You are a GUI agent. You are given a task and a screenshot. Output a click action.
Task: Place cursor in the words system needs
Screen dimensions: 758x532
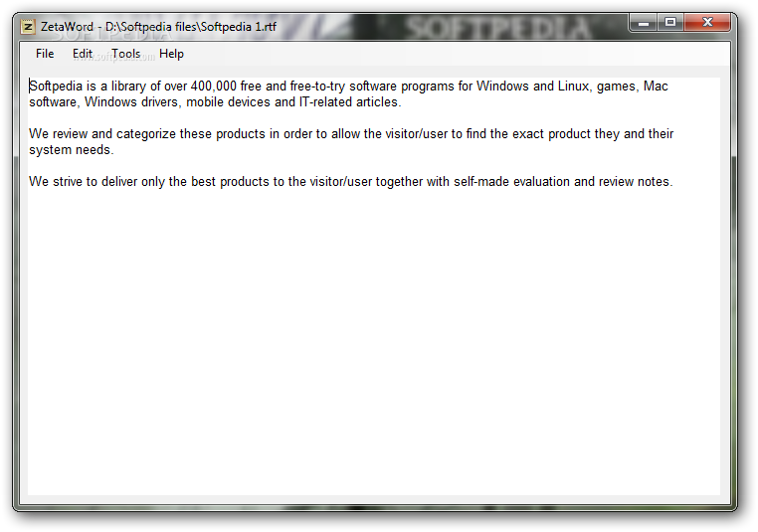point(71,150)
